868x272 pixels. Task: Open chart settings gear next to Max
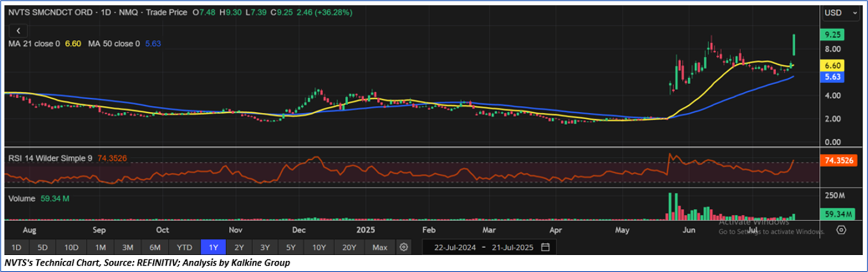pos(404,247)
